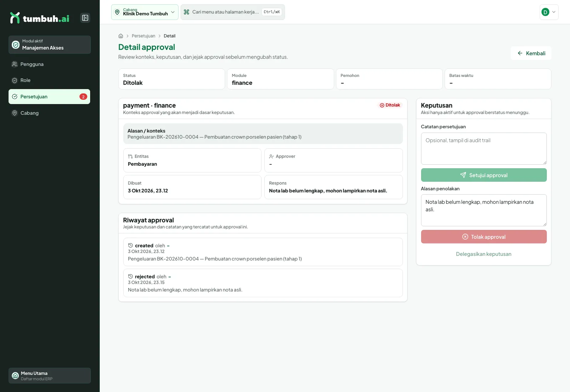
Task: Open Menu Utama module list
Action: tap(50, 376)
